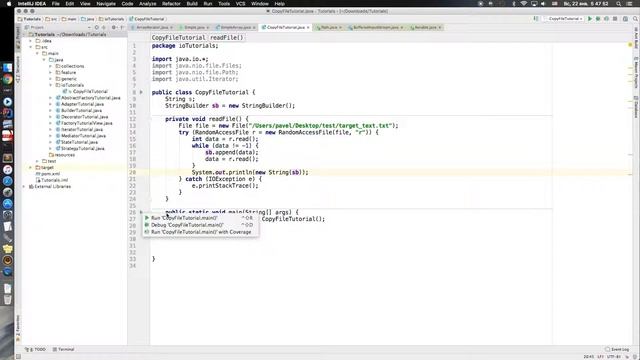The height and width of the screenshot is (360, 640).
Task: Expand the .idea folder
Action: pos(31,41)
